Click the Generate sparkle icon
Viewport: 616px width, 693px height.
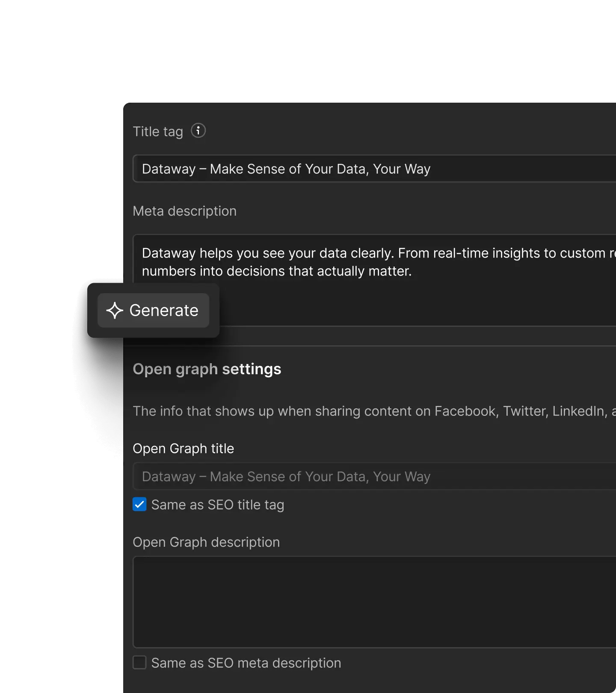[x=115, y=311]
